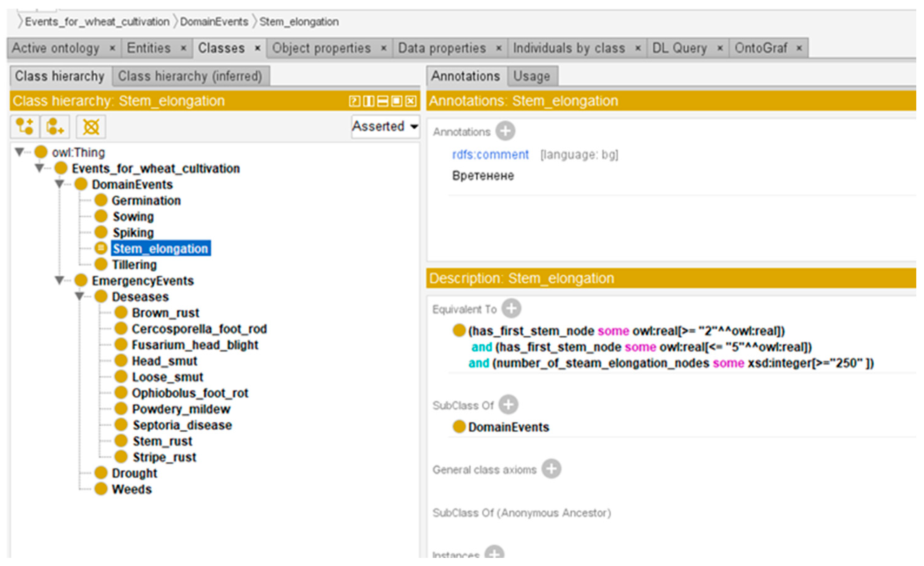Add a general class axiom
Viewport: 924px width, 566px height.
551,469
